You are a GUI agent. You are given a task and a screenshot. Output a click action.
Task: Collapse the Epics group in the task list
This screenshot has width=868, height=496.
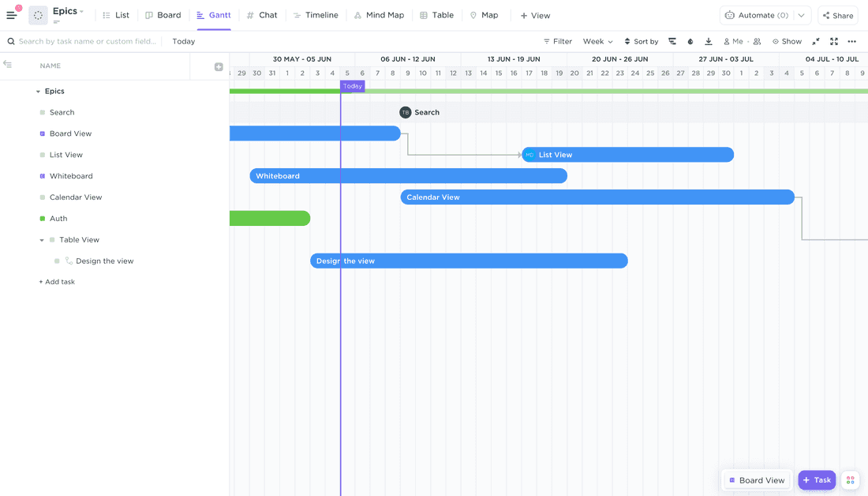click(x=37, y=91)
